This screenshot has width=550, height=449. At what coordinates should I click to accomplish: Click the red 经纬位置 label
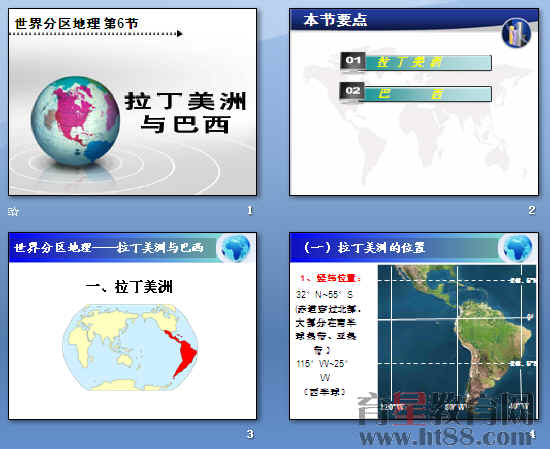[x=331, y=278]
